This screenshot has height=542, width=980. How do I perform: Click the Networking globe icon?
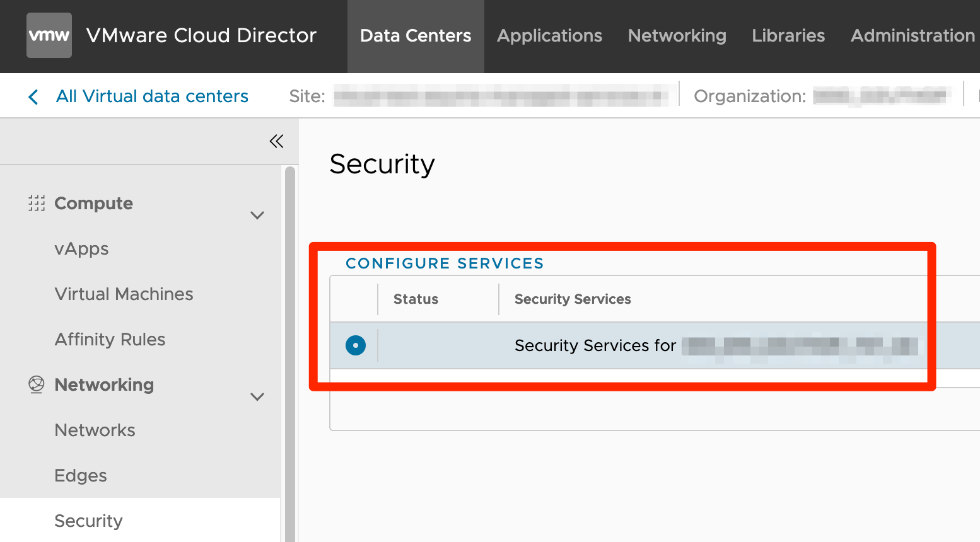(37, 384)
